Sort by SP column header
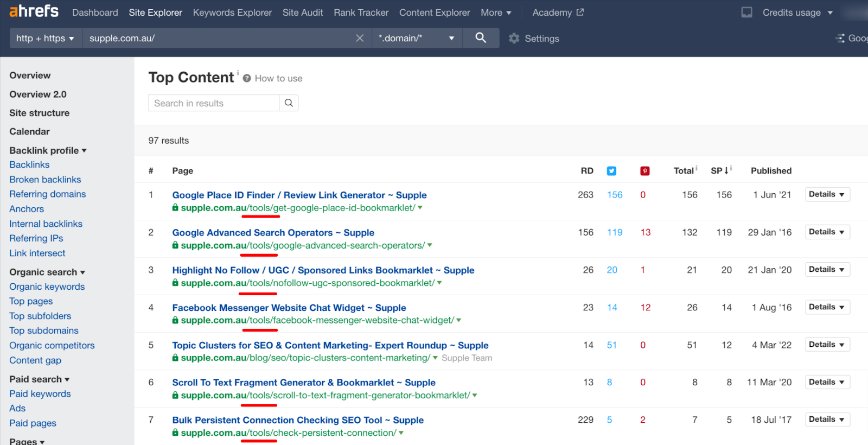868x445 pixels. pos(719,171)
